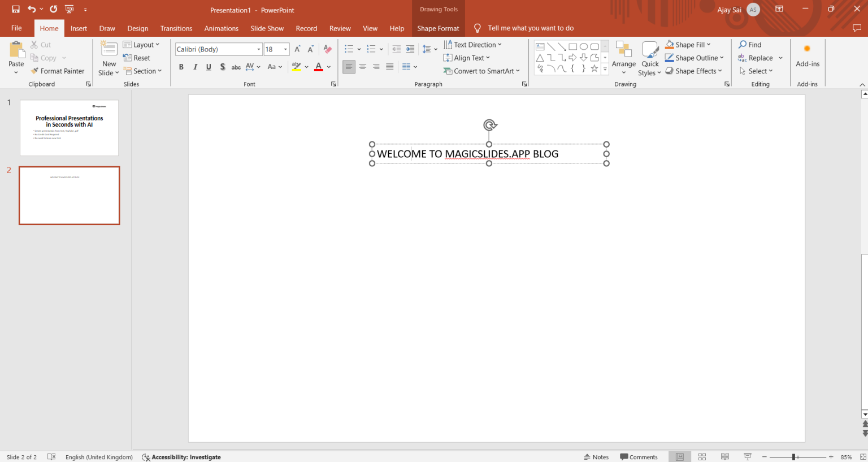
Task: Apply strikethrough to the text
Action: [x=236, y=67]
